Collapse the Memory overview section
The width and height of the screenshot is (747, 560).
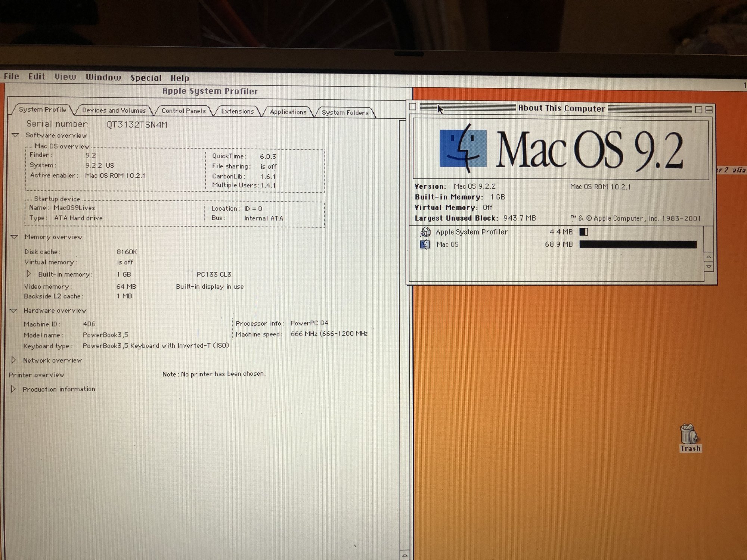pos(15,237)
